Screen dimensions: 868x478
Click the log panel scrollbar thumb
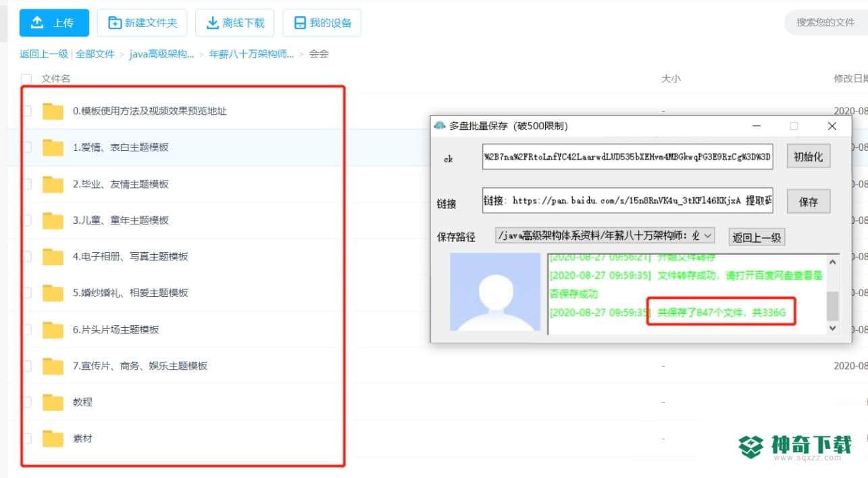coord(833,306)
